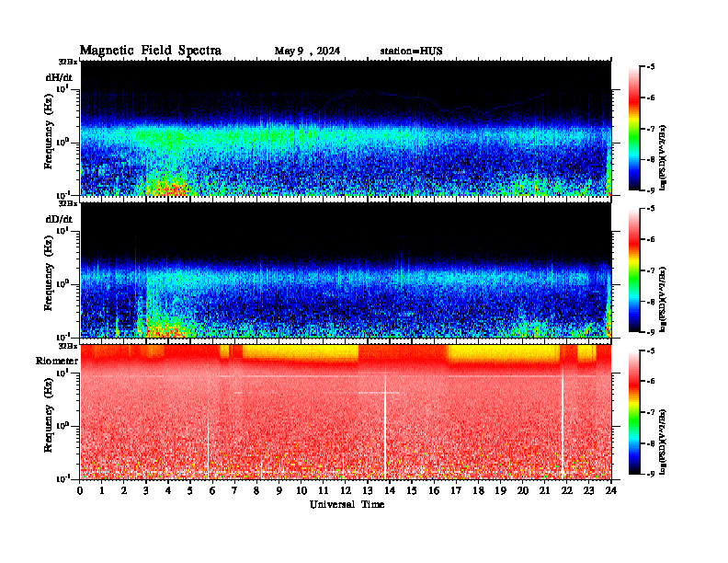This screenshot has width=728, height=563.
Task: Click the "Universal Time" axis title
Action: [x=347, y=504]
